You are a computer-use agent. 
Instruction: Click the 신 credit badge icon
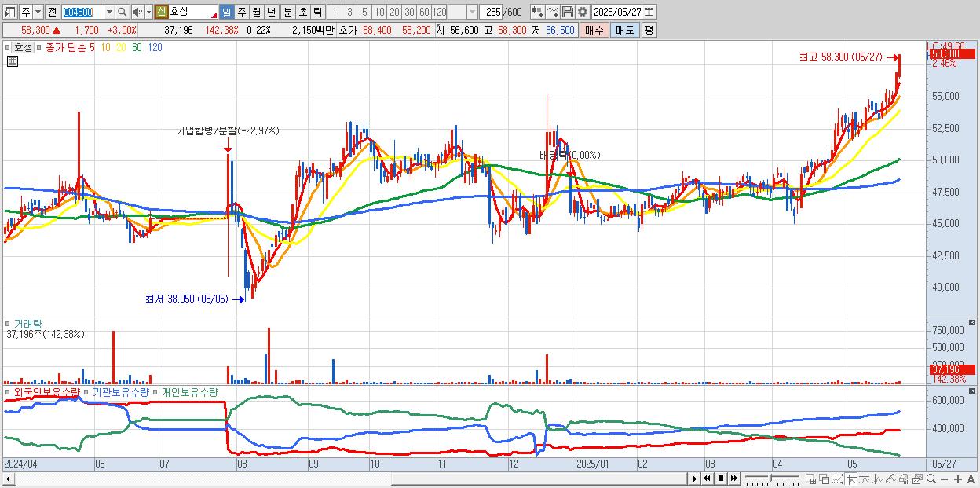161,12
